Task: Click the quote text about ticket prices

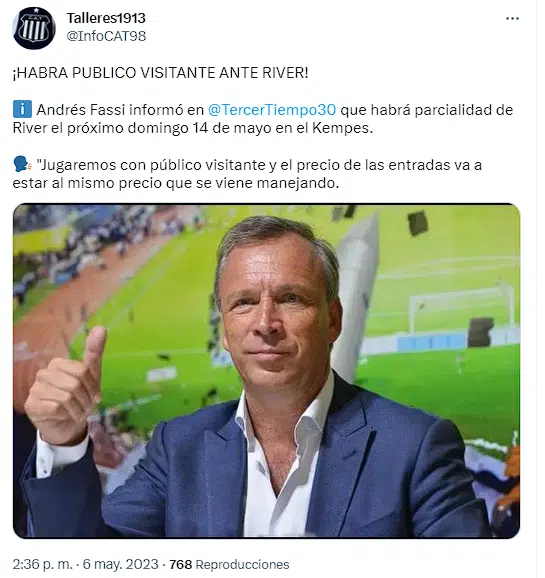Action: [x=247, y=174]
